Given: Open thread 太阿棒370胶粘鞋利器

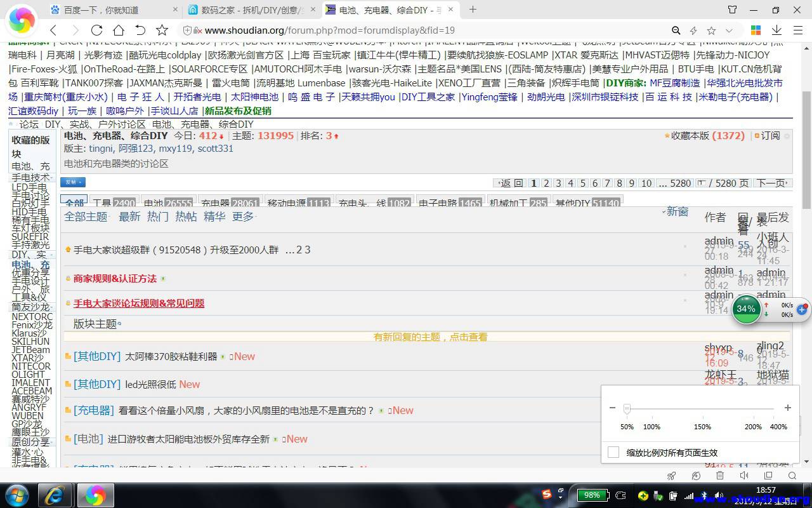Looking at the screenshot, I should pos(171,356).
